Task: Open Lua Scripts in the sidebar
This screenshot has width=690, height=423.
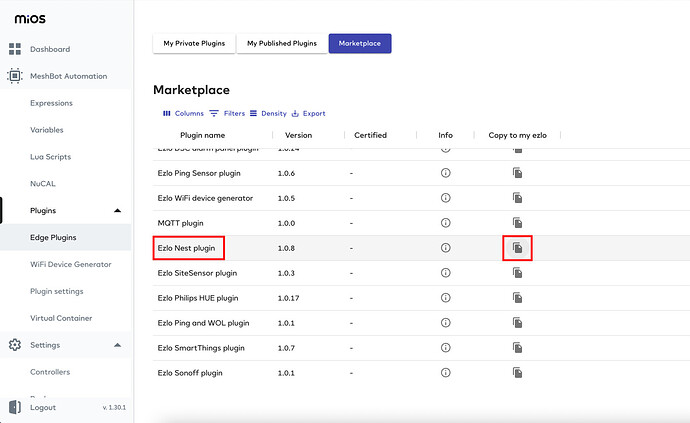Action: pos(51,157)
